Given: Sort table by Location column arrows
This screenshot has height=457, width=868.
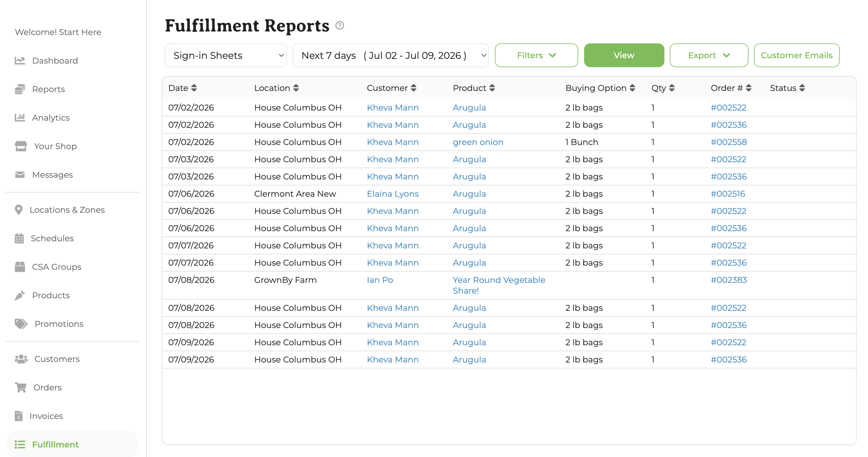Looking at the screenshot, I should (296, 88).
